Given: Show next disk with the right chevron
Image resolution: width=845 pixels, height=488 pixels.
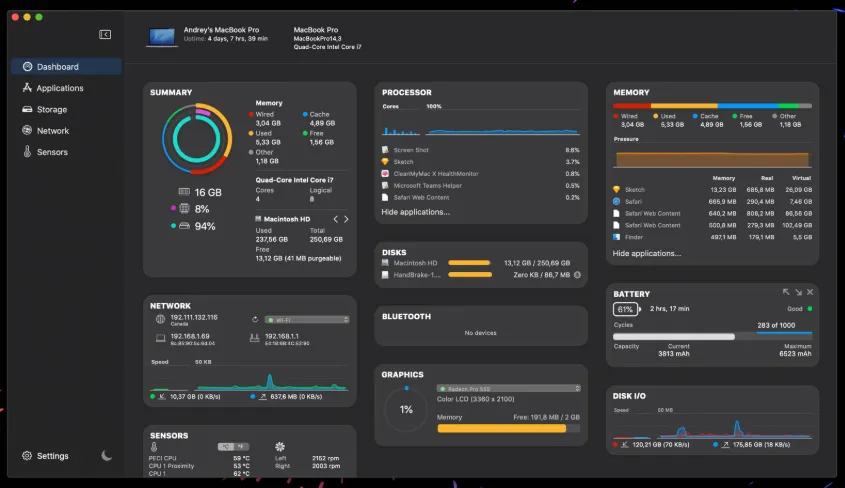Looking at the screenshot, I should tap(346, 219).
